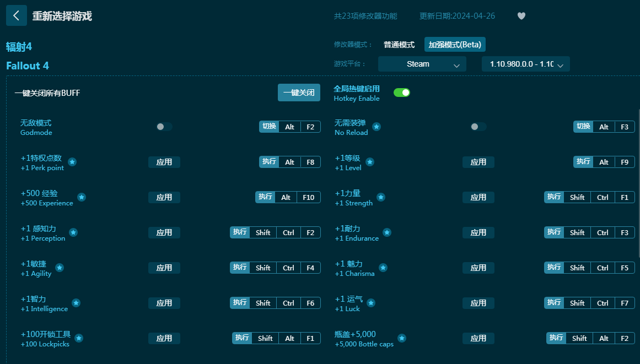Apply +1 Charisma
The image size is (640, 364).
[478, 268]
